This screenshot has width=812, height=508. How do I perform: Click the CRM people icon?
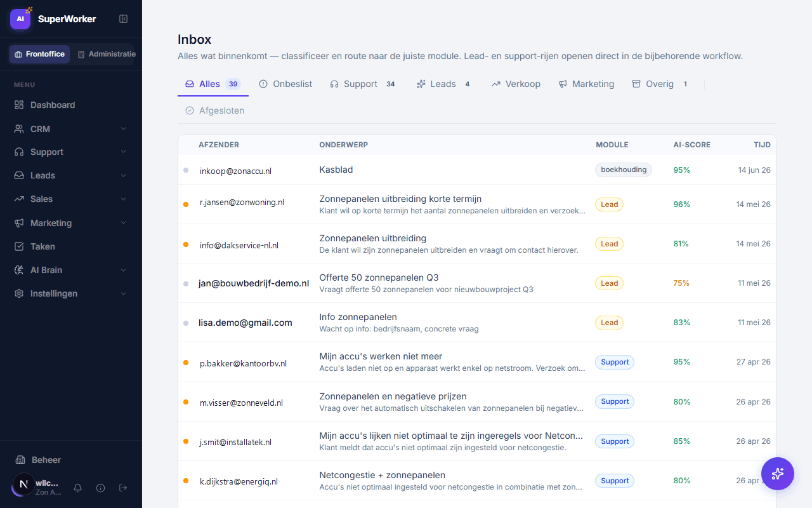pyautogui.click(x=19, y=129)
